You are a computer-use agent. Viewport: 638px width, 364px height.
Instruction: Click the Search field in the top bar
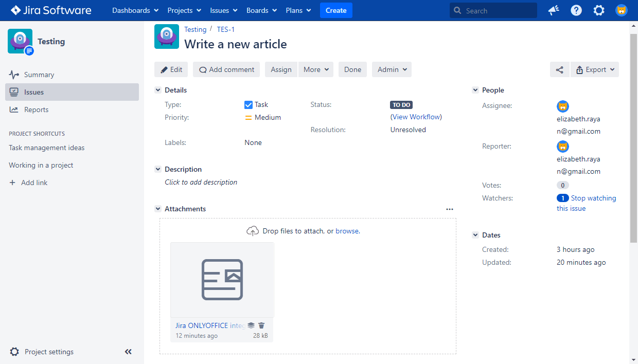pos(493,10)
